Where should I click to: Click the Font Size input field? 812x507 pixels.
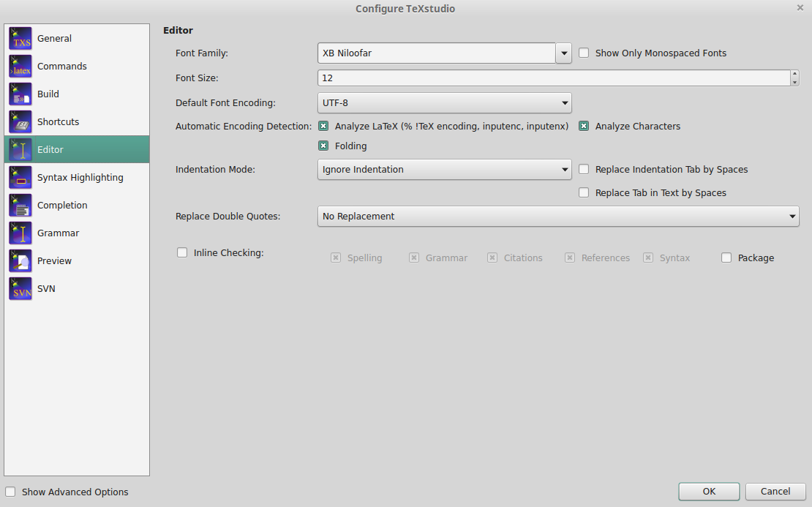[554, 78]
